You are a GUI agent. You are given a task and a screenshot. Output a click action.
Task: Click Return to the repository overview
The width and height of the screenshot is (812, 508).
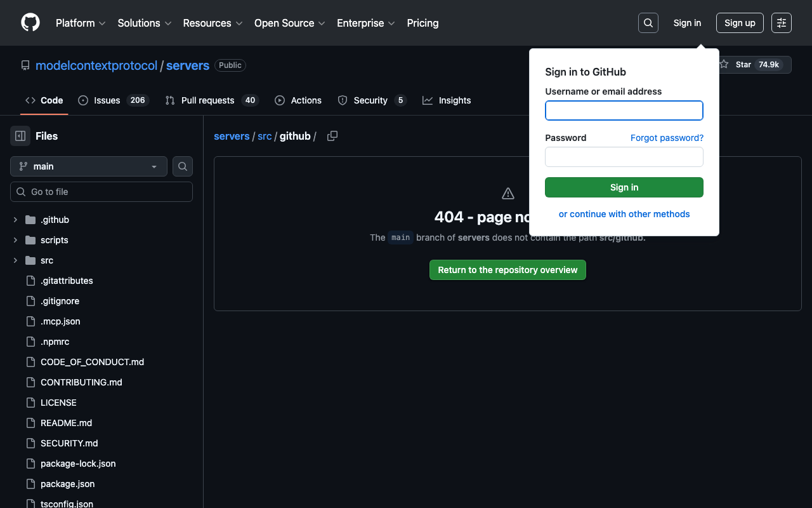point(507,270)
